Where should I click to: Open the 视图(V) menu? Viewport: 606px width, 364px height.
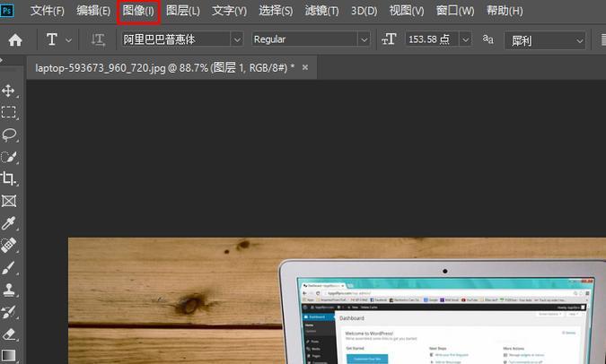[x=407, y=11]
